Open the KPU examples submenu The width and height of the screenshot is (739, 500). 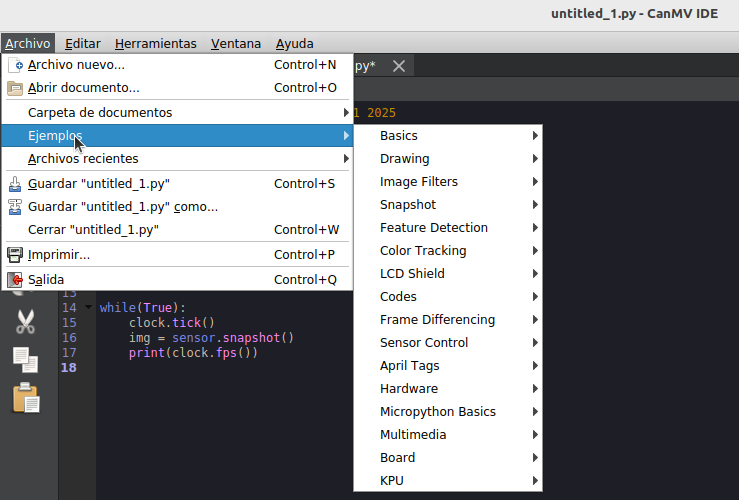point(448,481)
